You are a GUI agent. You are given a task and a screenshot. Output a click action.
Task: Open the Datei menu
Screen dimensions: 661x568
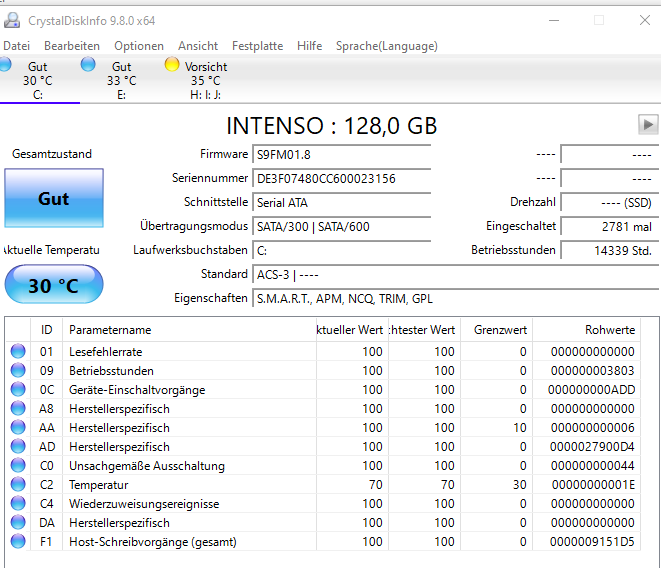pos(16,46)
